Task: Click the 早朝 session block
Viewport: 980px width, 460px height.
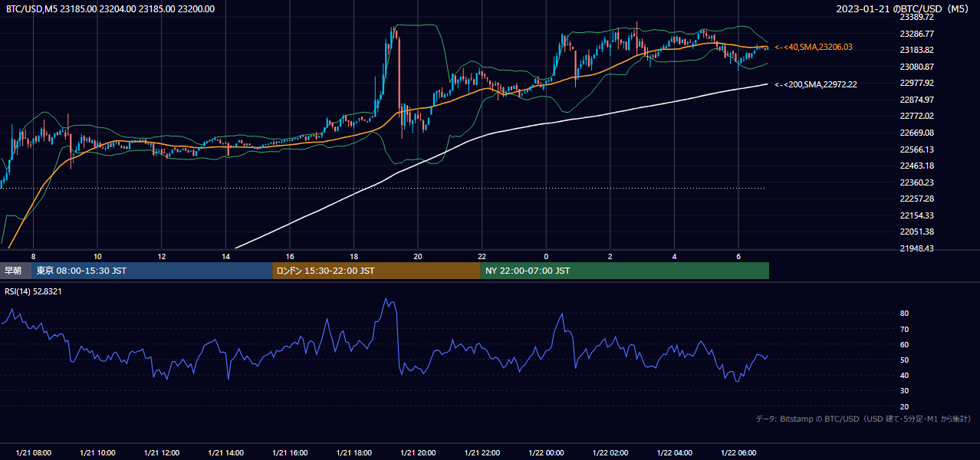Action: point(16,271)
